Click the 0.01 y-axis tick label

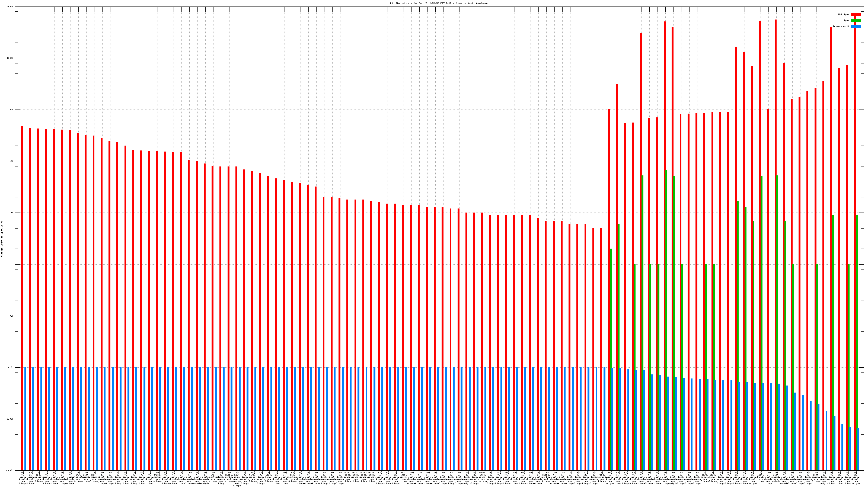click(11, 368)
